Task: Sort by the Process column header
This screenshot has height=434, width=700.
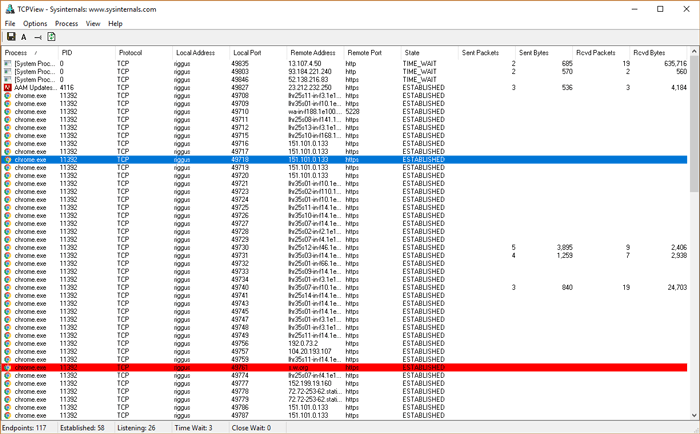Action: click(30, 53)
